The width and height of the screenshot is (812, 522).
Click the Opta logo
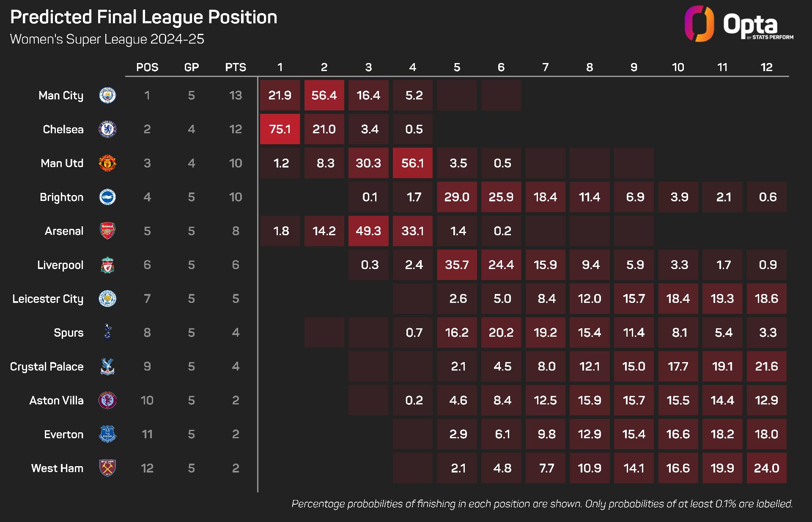click(738, 25)
